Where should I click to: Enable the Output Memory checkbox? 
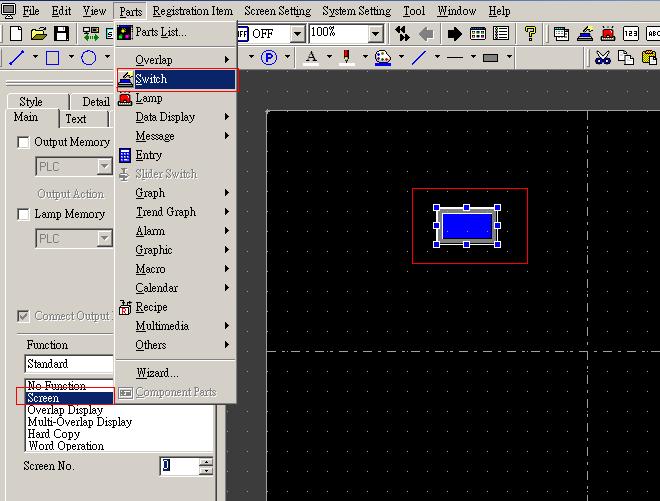(24, 142)
